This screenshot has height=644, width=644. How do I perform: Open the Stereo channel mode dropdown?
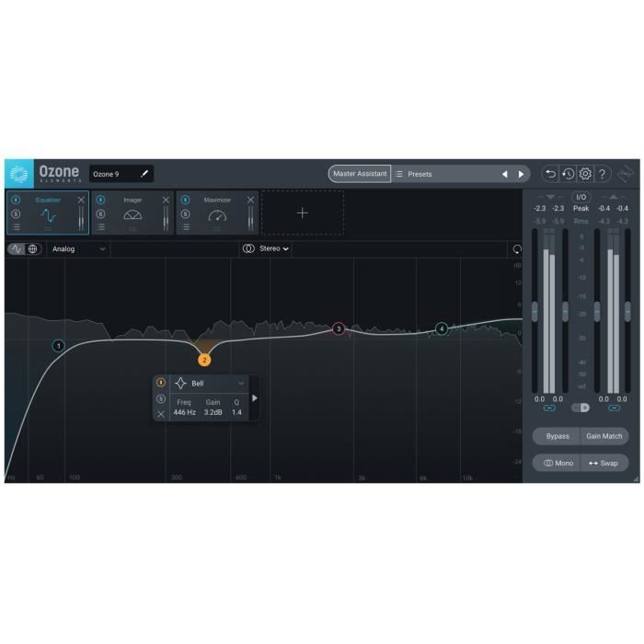point(266,248)
